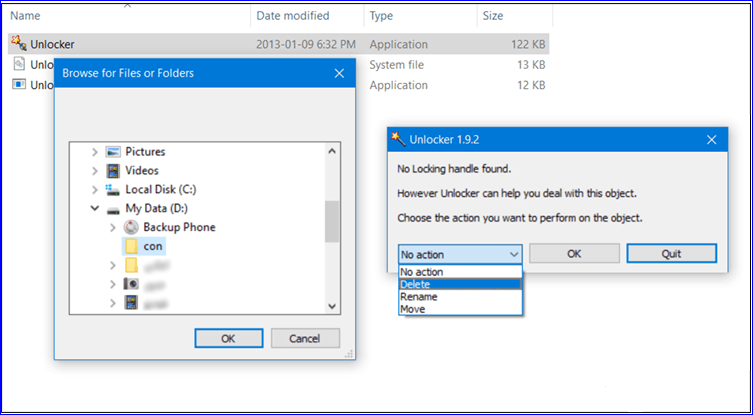Click the Videos folder icon
Screen dimensions: 753x415
113,171
